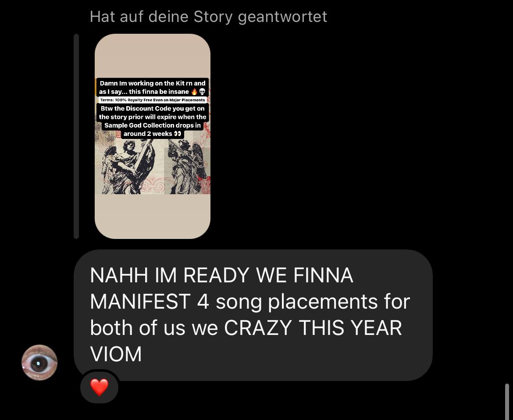
Task: Click the "Hat auf deine Story geantwortet" label
Action: click(208, 17)
